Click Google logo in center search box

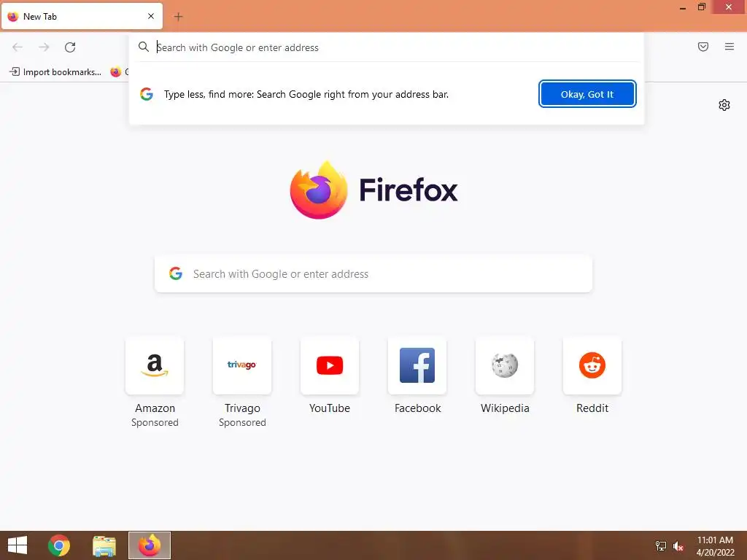(176, 273)
